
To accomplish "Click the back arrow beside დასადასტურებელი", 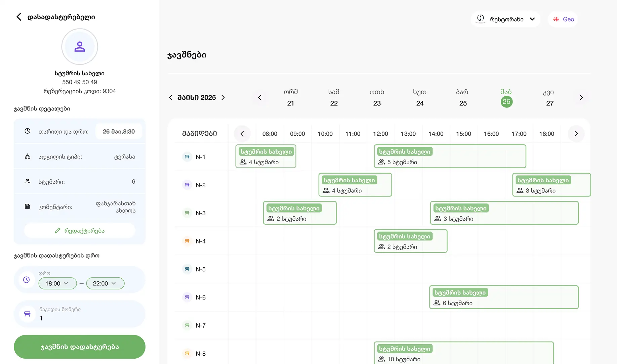I will pos(19,17).
